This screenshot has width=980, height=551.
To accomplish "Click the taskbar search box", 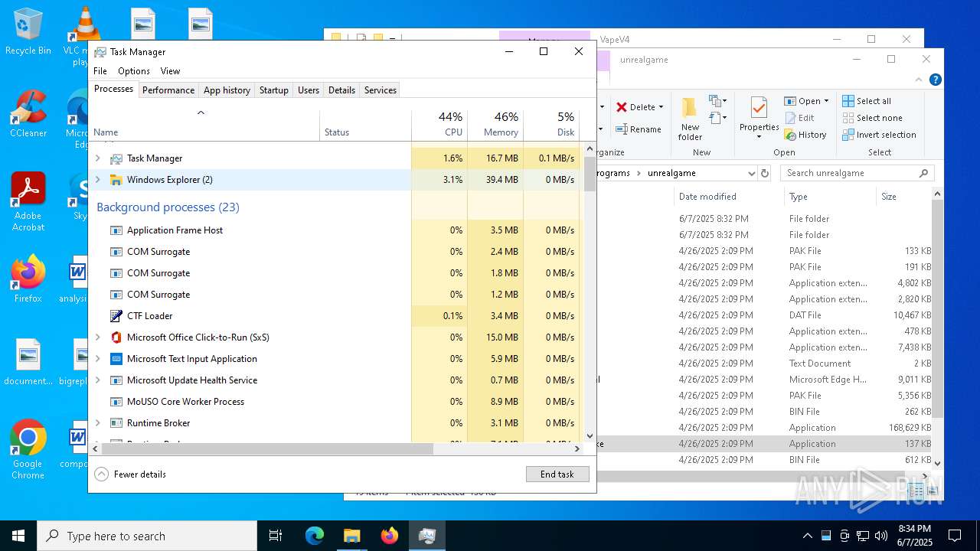I will [147, 536].
